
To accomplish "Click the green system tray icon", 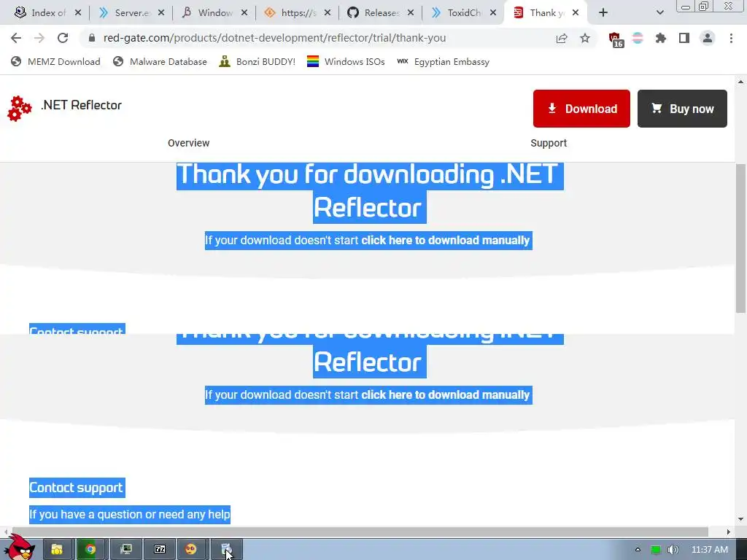I will point(656,550).
